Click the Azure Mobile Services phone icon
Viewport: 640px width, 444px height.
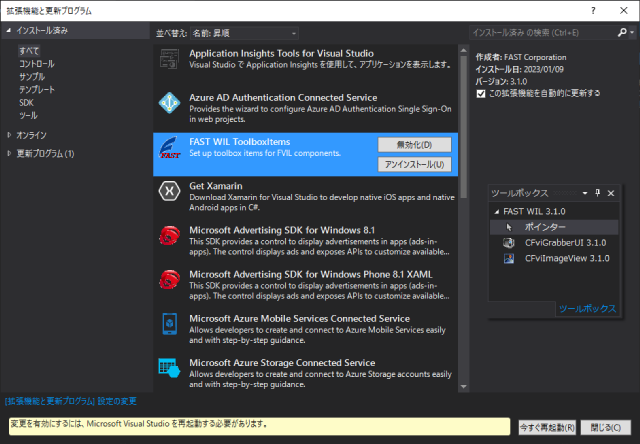(169, 324)
